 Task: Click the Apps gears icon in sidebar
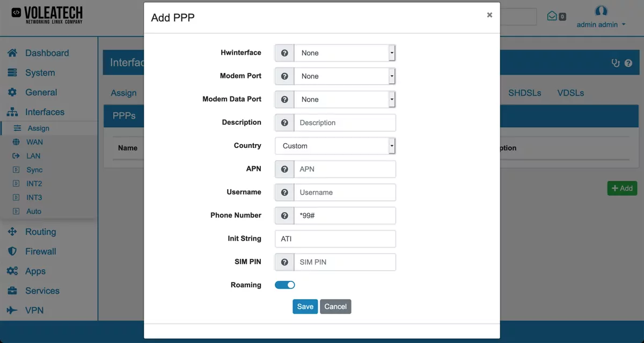pyautogui.click(x=13, y=271)
